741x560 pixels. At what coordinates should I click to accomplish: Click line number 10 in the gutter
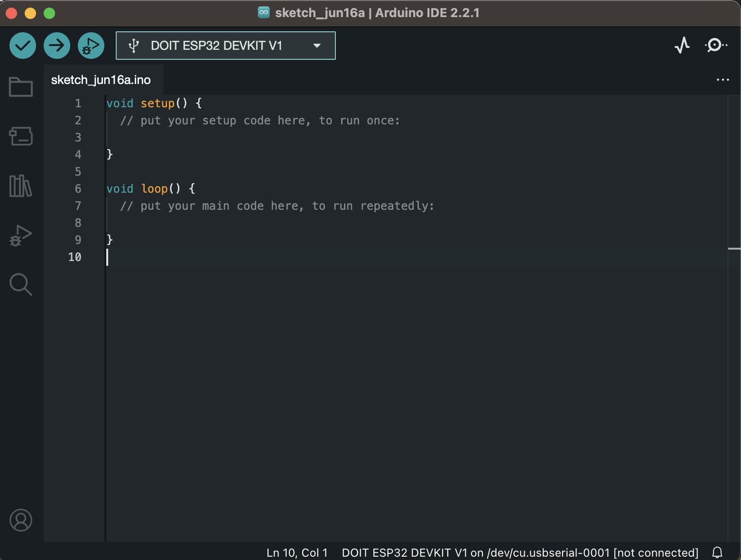pyautogui.click(x=75, y=257)
